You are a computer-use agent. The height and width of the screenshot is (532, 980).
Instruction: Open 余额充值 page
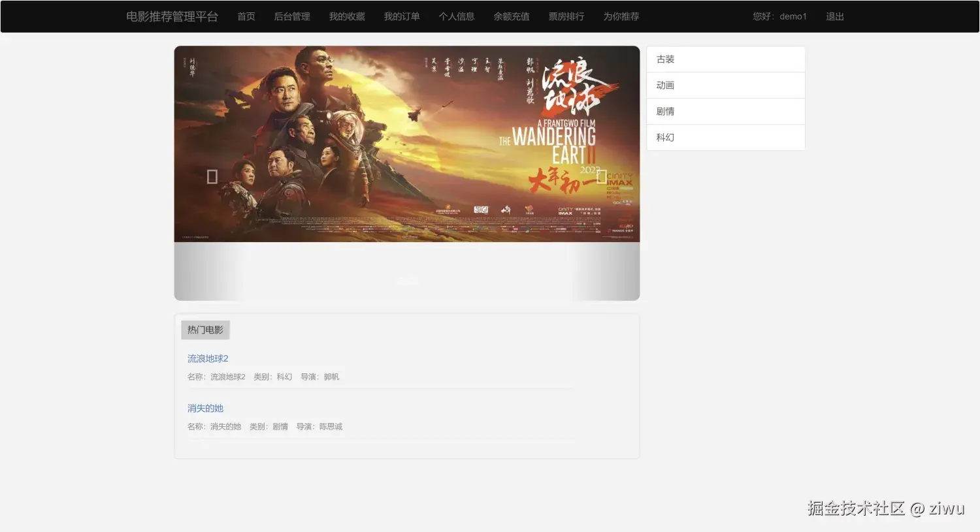512,16
